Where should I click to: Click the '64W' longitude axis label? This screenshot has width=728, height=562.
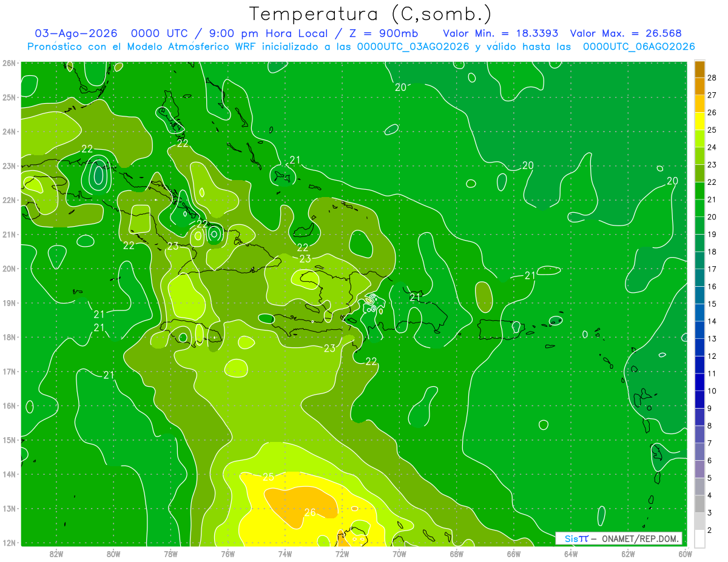pos(570,554)
